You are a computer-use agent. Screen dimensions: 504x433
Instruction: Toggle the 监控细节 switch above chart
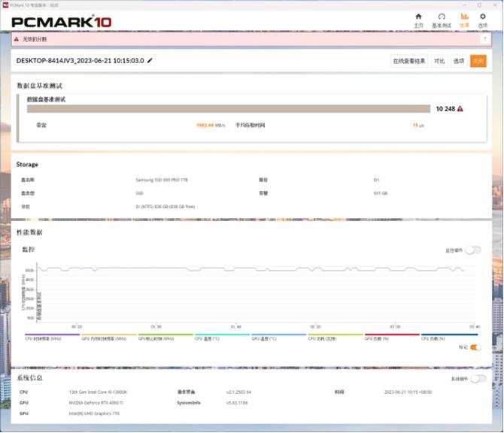pyautogui.click(x=473, y=250)
